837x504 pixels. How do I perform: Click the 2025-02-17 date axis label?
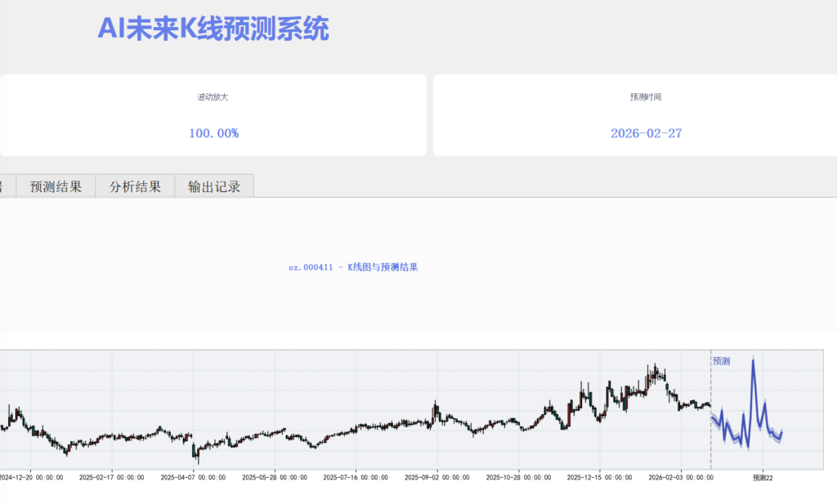(111, 478)
